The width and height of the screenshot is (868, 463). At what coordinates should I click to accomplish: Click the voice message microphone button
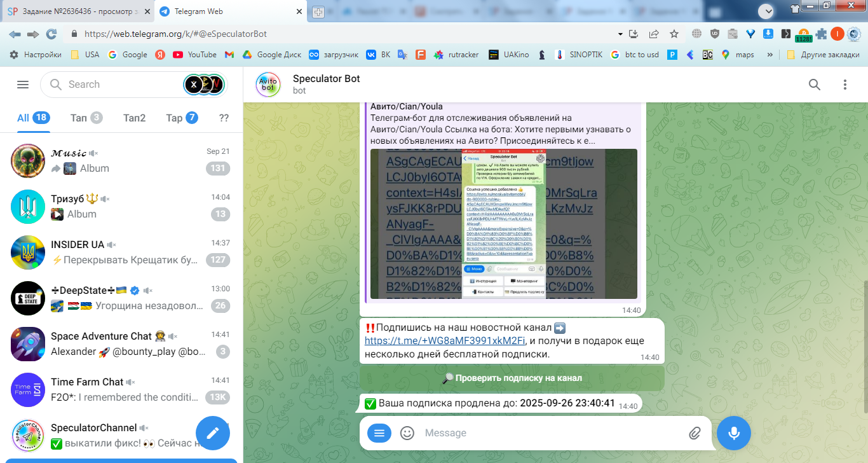pyautogui.click(x=734, y=433)
